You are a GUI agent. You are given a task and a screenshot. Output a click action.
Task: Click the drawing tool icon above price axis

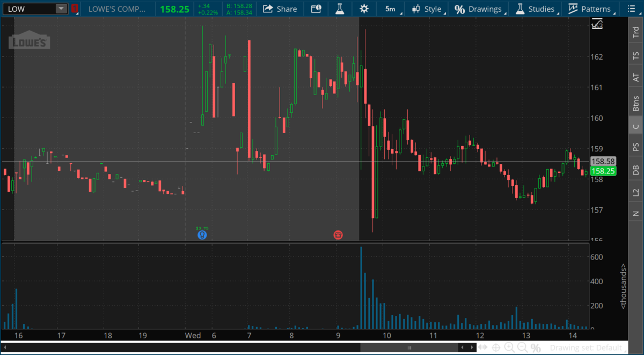point(597,24)
